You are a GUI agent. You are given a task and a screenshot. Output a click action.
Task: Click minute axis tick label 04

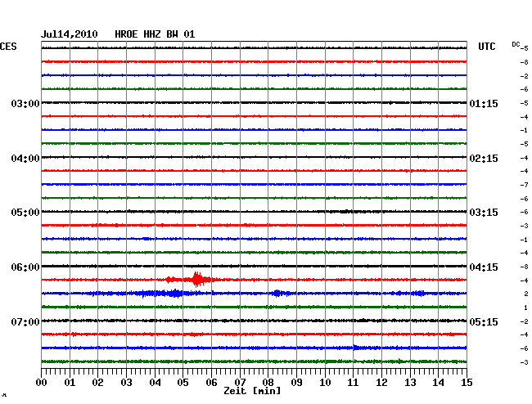(x=155, y=383)
